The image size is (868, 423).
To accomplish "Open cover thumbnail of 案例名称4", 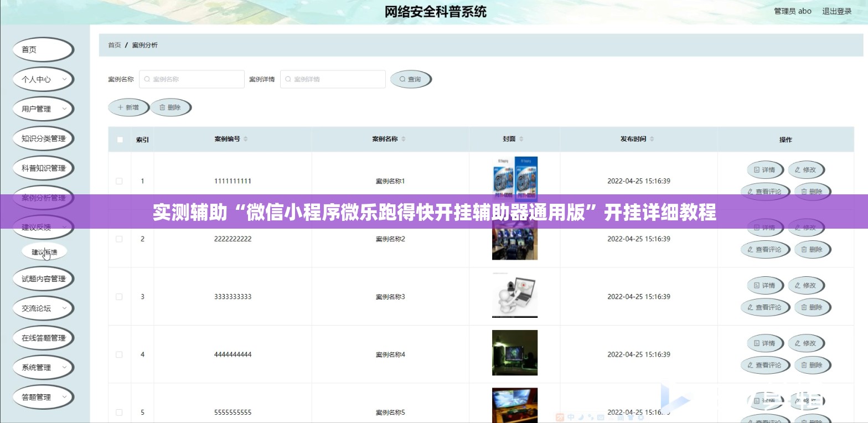I will pos(515,353).
